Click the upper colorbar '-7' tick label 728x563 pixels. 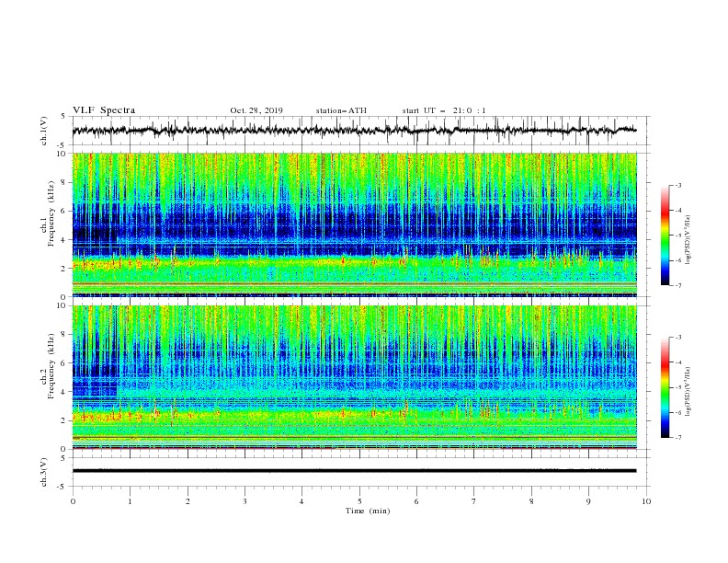(677, 285)
